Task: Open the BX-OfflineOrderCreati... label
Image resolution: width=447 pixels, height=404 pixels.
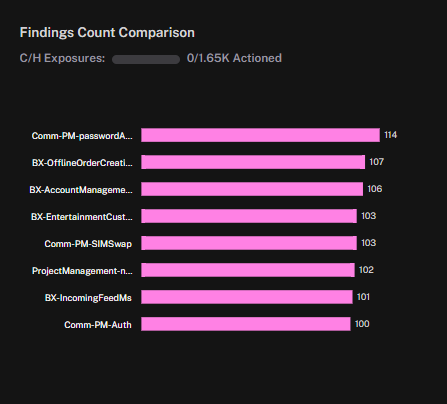Action: (82, 163)
